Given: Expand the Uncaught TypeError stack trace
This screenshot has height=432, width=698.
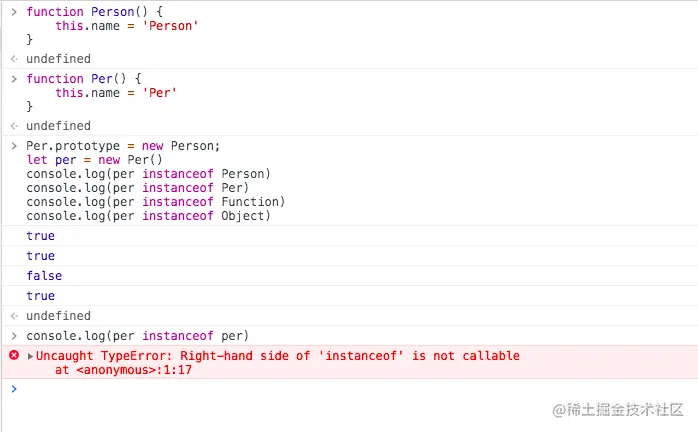Looking at the screenshot, I should coord(30,357).
